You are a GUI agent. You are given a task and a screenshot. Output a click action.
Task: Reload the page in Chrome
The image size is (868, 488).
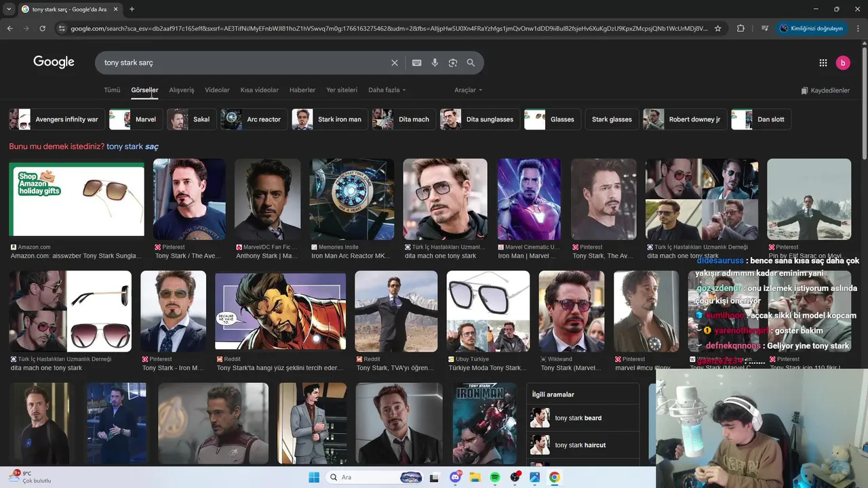[x=43, y=28]
